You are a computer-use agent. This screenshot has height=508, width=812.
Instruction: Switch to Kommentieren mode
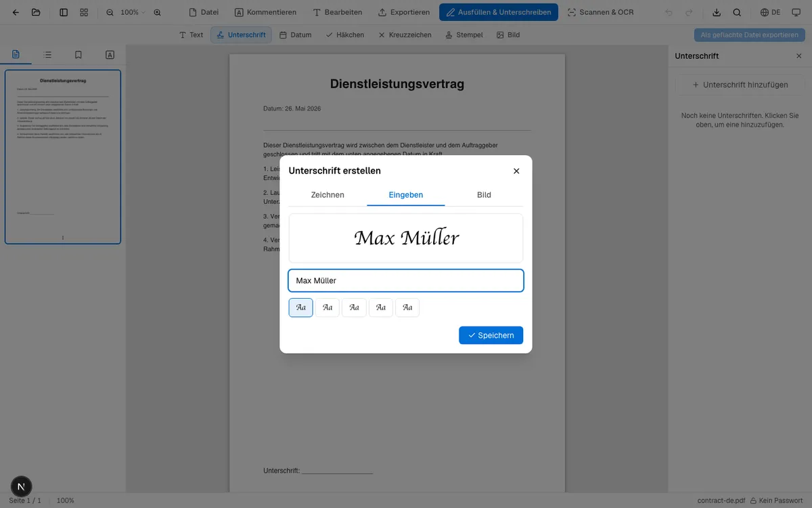pos(266,12)
